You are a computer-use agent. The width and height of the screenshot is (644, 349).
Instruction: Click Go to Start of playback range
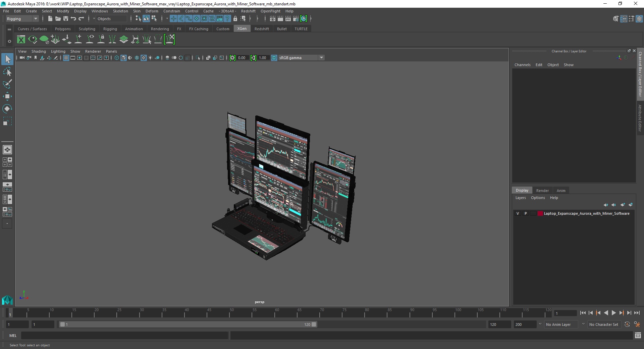(583, 313)
